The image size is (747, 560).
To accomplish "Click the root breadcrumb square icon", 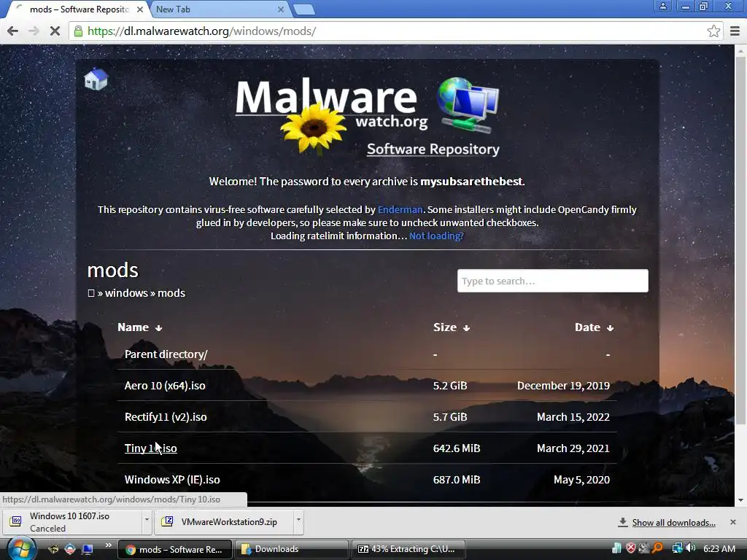I will (x=91, y=293).
